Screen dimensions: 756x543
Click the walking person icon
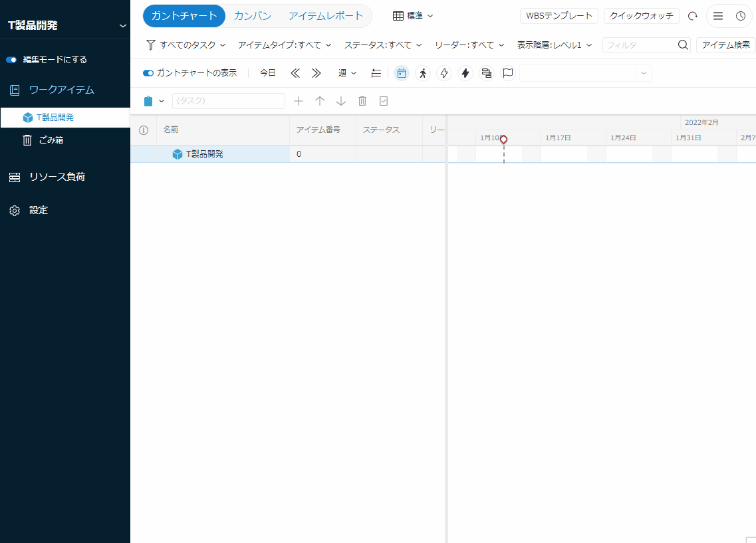coord(423,73)
